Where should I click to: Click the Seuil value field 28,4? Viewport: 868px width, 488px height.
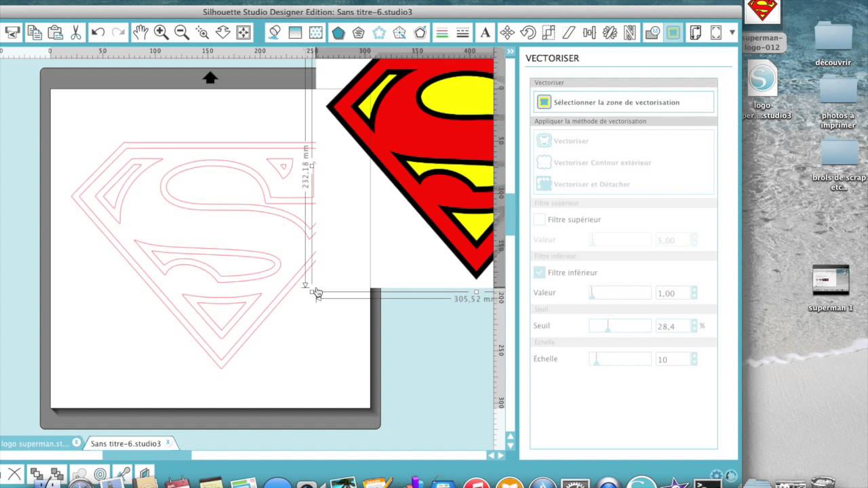click(672, 326)
